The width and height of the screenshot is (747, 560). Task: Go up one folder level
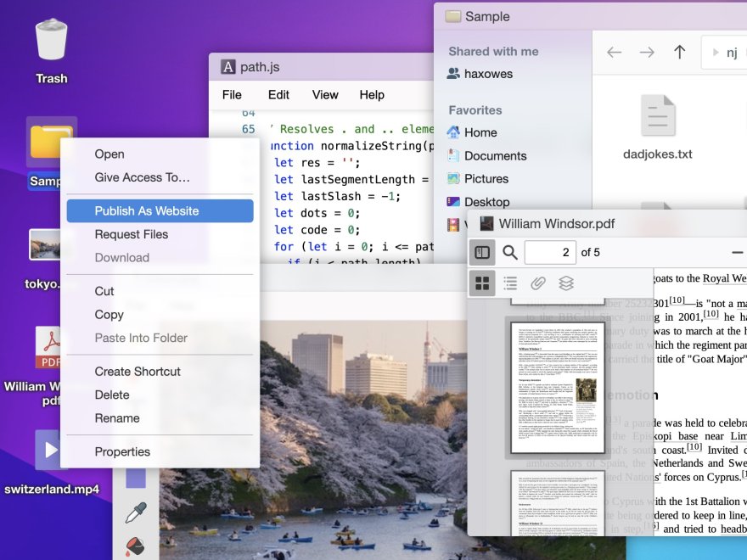[x=679, y=53]
